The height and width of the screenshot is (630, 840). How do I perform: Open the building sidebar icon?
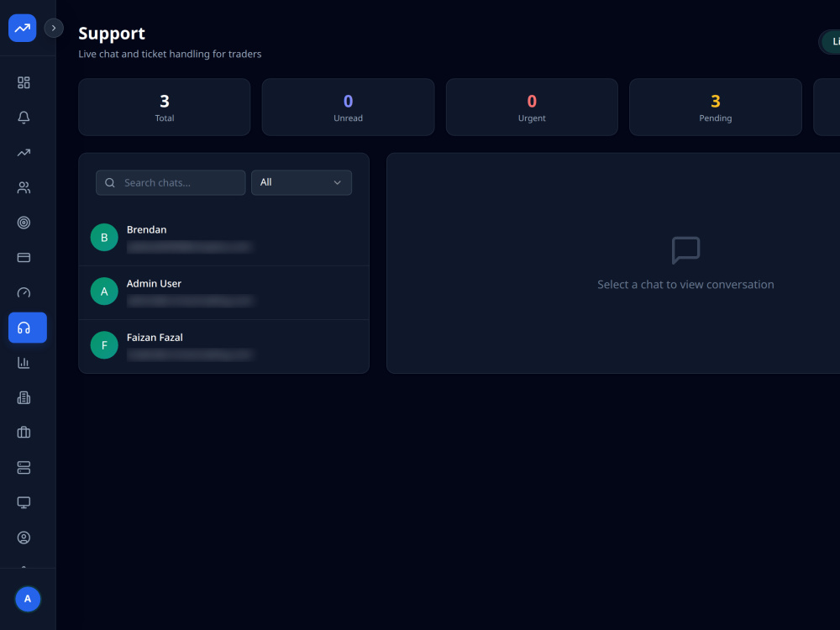[24, 397]
